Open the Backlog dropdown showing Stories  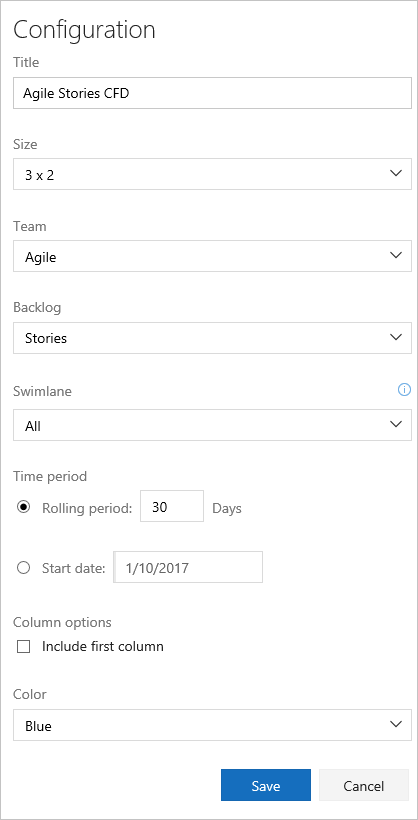[x=212, y=338]
